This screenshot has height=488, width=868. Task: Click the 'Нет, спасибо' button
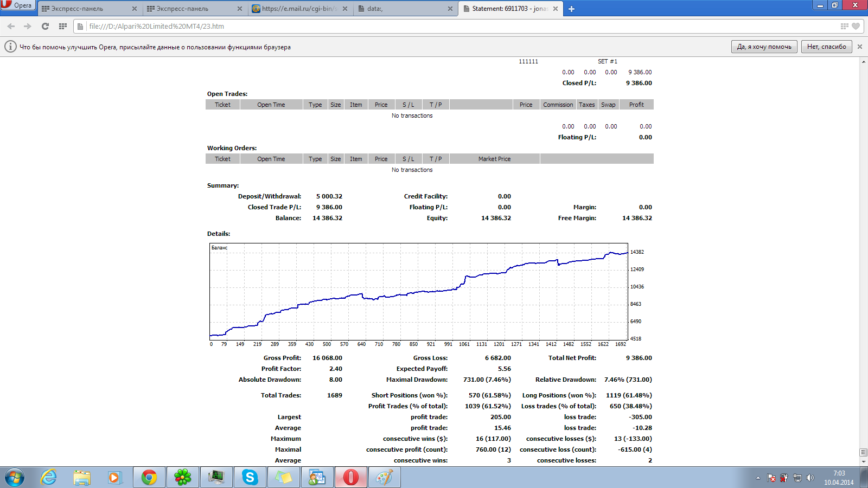[x=826, y=47]
